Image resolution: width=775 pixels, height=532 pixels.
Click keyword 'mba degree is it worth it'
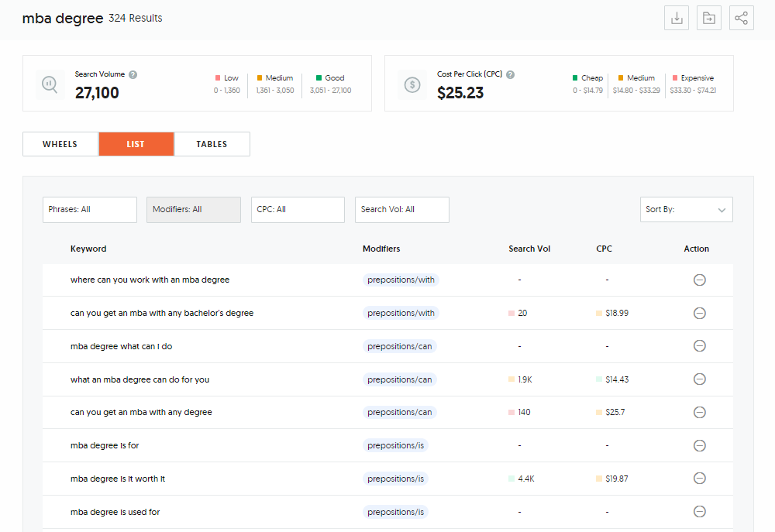point(118,478)
